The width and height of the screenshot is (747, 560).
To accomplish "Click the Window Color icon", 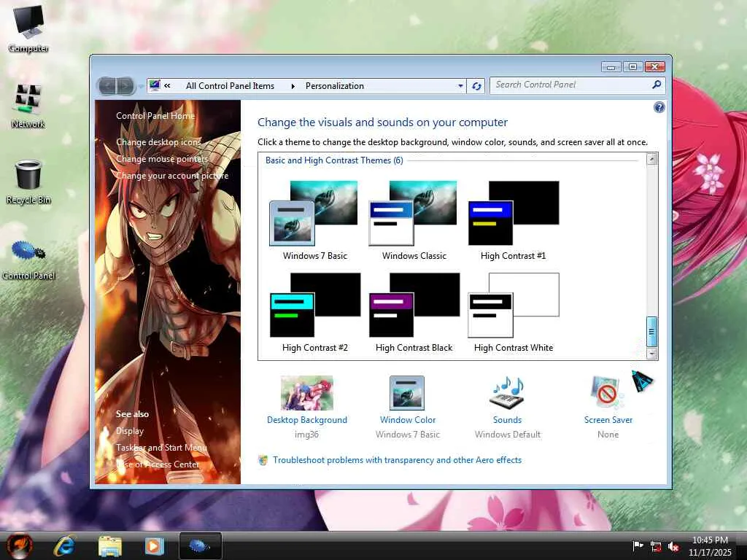I will pos(407,393).
